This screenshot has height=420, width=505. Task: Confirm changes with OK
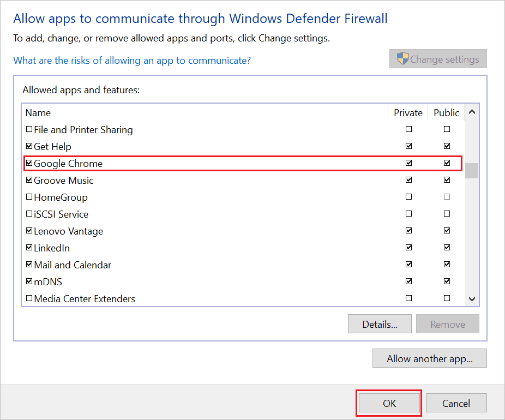pos(388,403)
